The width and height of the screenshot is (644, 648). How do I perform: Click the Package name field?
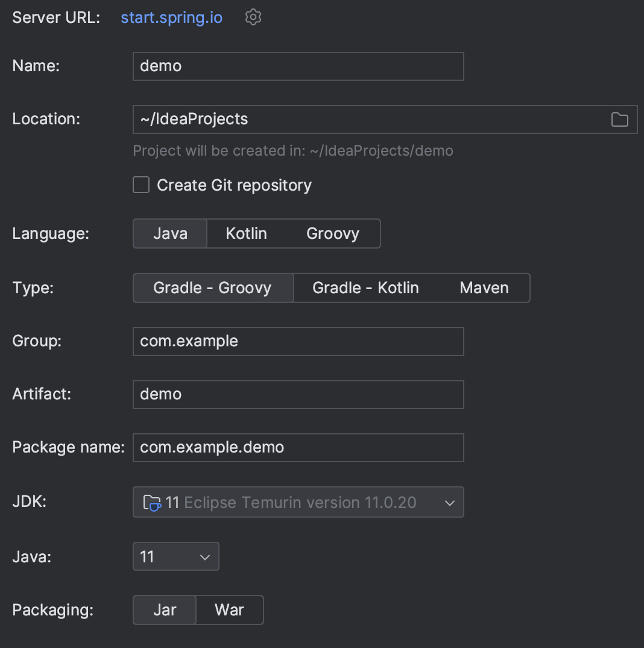tap(298, 448)
